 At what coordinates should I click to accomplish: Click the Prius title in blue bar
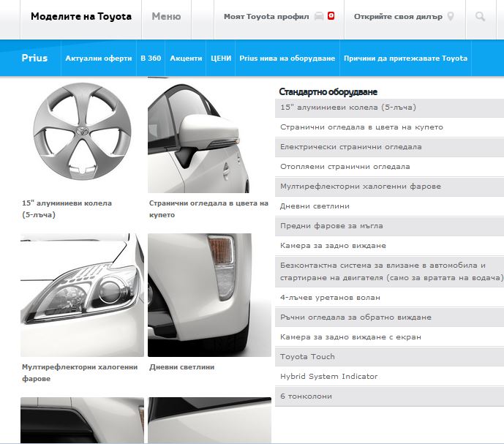tap(34, 58)
